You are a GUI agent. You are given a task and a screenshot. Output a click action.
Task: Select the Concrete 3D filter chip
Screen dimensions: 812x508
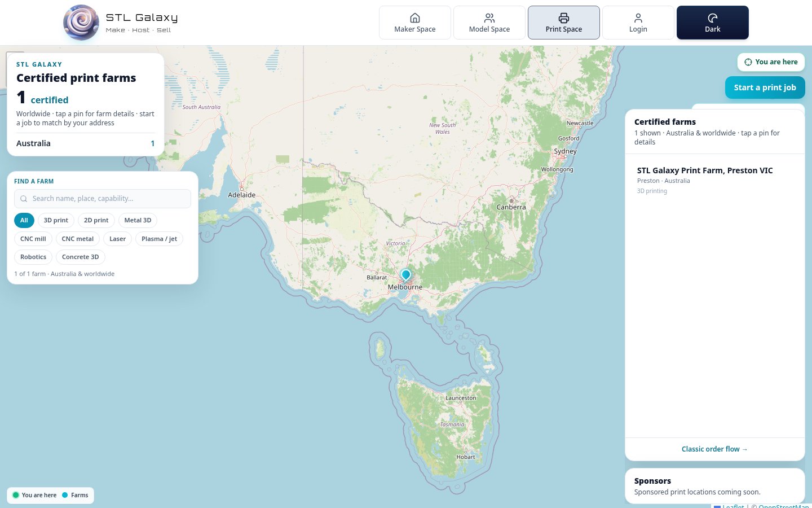pyautogui.click(x=81, y=257)
